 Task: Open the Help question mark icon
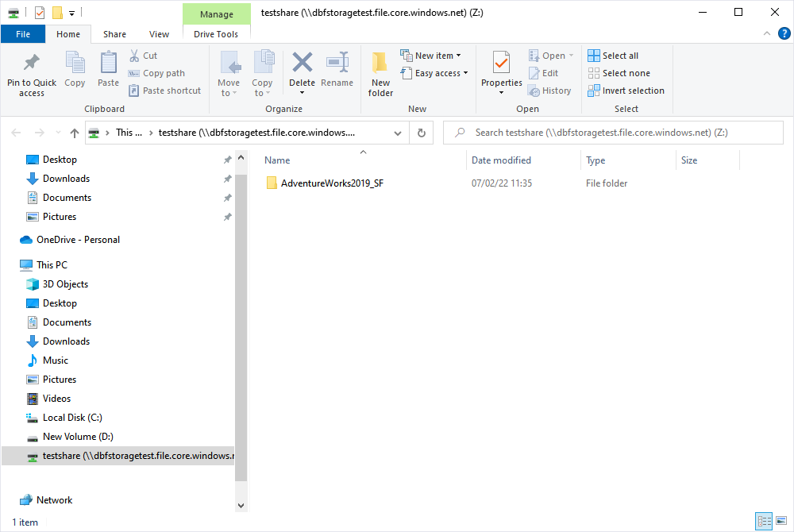784,34
